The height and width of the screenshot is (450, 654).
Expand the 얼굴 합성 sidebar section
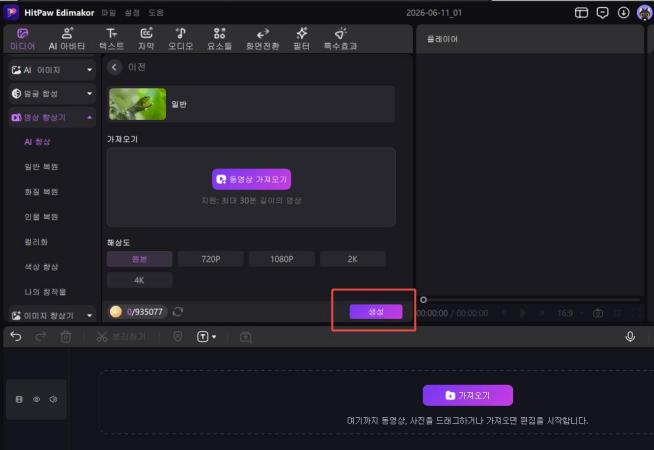coord(52,93)
